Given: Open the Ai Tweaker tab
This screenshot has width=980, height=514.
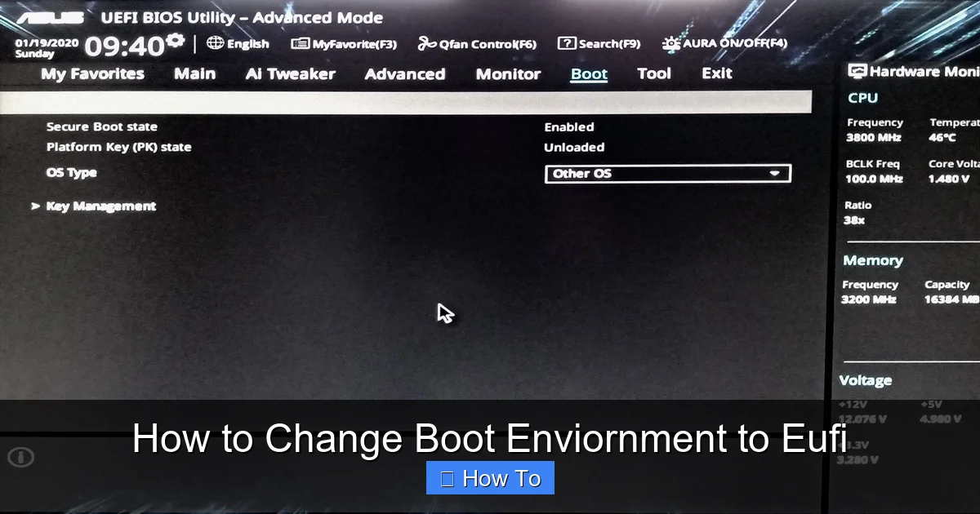Looking at the screenshot, I should [x=289, y=73].
